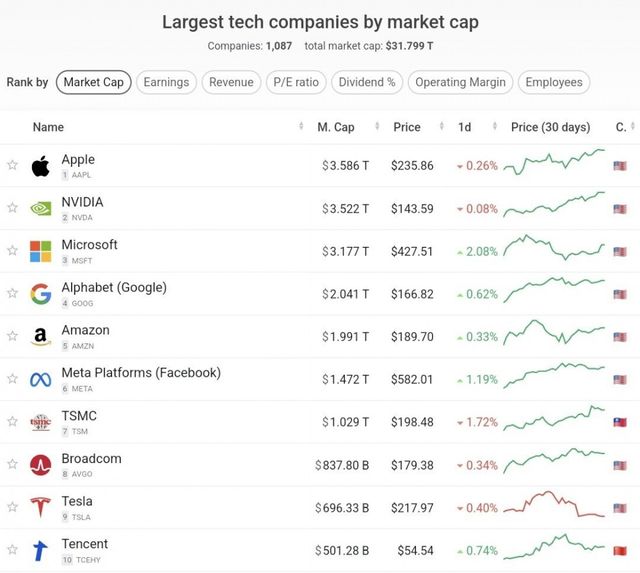Sort by the M. Cap column
This screenshot has width=640, height=573.
click(336, 127)
